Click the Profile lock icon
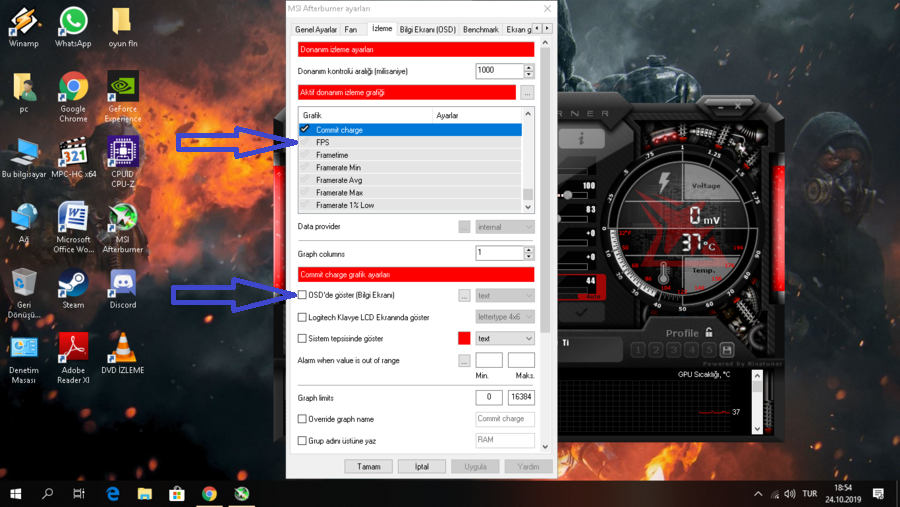The width and height of the screenshot is (900, 507). pos(709,332)
